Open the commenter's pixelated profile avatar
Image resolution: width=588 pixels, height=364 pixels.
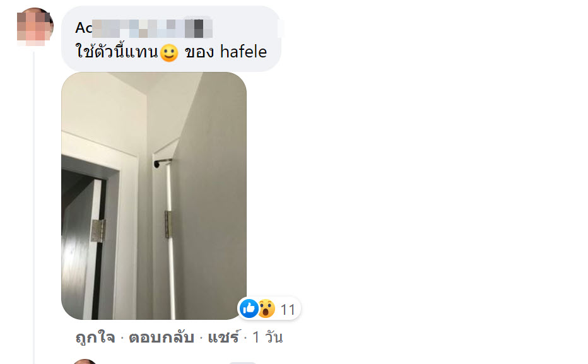pyautogui.click(x=35, y=27)
